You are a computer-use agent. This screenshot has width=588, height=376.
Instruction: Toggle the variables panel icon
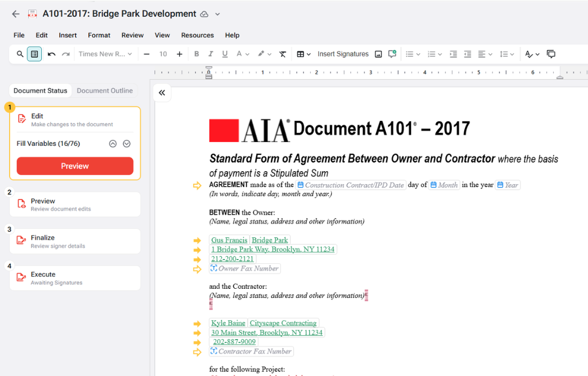click(x=35, y=54)
